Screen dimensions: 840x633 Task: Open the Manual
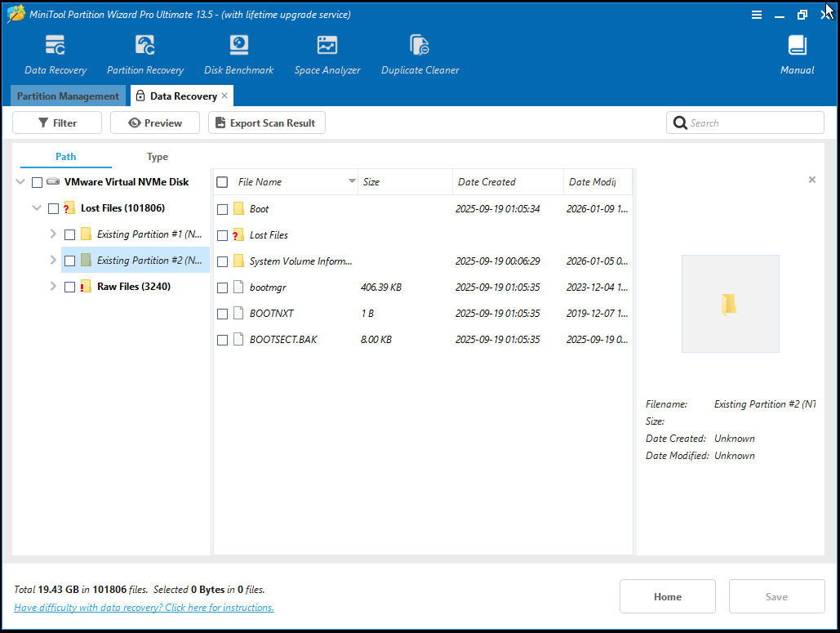coord(796,53)
